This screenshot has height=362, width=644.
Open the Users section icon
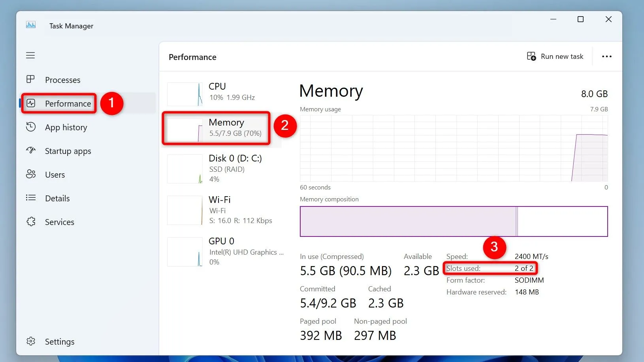tap(31, 174)
